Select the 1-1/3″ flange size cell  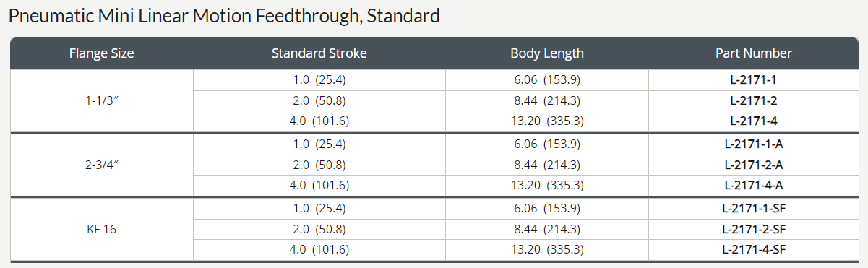(102, 100)
